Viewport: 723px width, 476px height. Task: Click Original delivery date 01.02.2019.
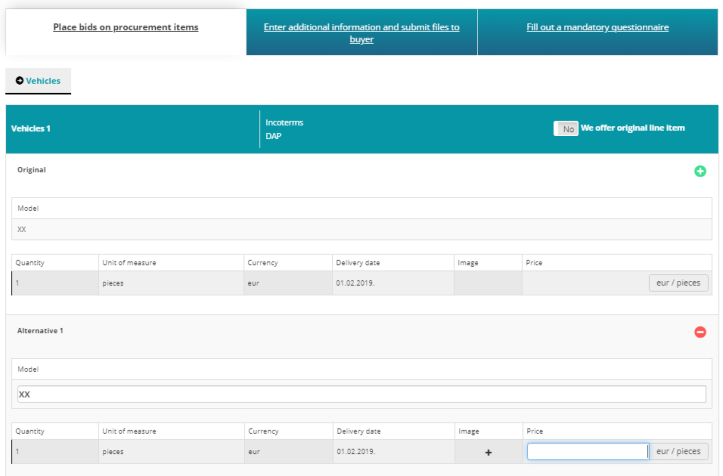coord(355,283)
